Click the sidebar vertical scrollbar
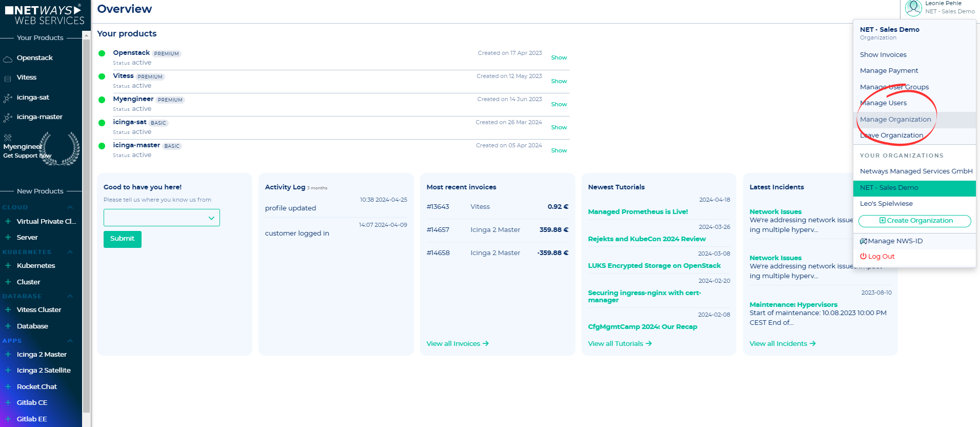This screenshot has height=427, width=980. tap(86, 226)
